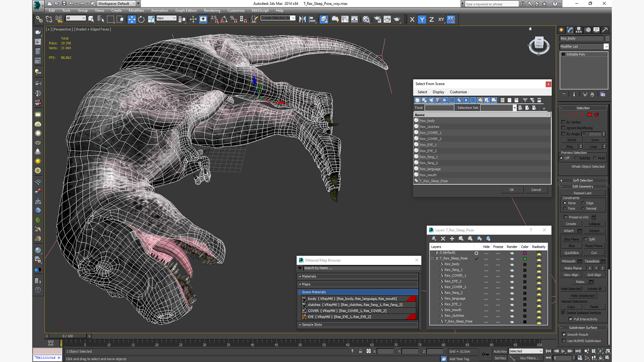Open Customize menu in Select From Scene

458,92
